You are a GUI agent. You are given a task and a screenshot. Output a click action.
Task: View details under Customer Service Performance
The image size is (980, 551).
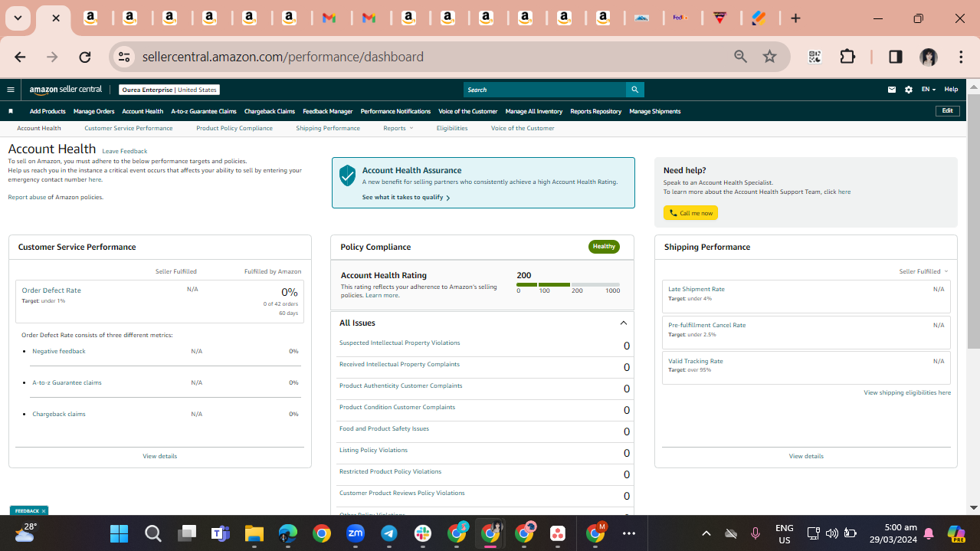coord(159,456)
